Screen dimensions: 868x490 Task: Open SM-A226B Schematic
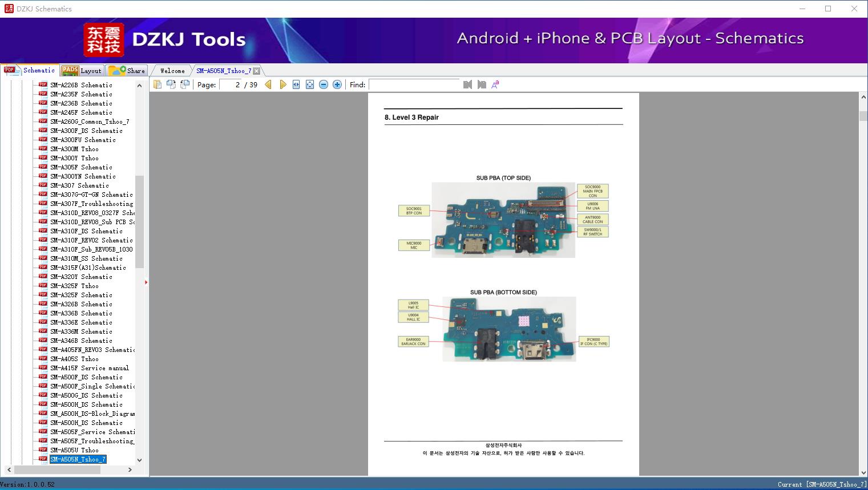(81, 85)
